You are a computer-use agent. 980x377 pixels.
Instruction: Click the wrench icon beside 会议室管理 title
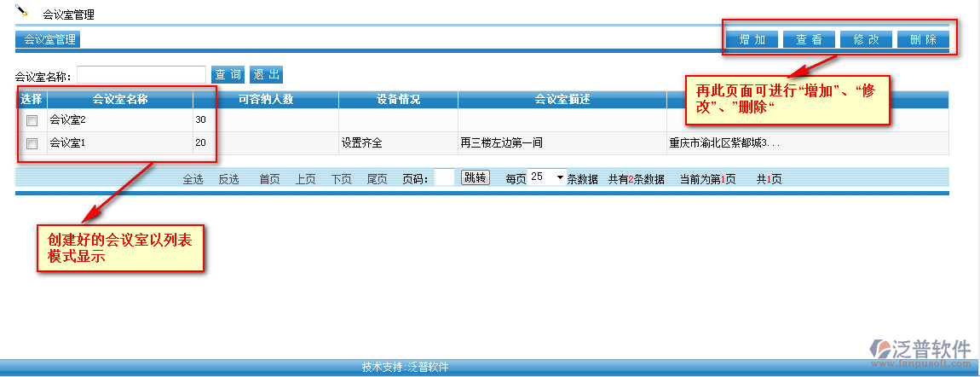click(x=23, y=12)
